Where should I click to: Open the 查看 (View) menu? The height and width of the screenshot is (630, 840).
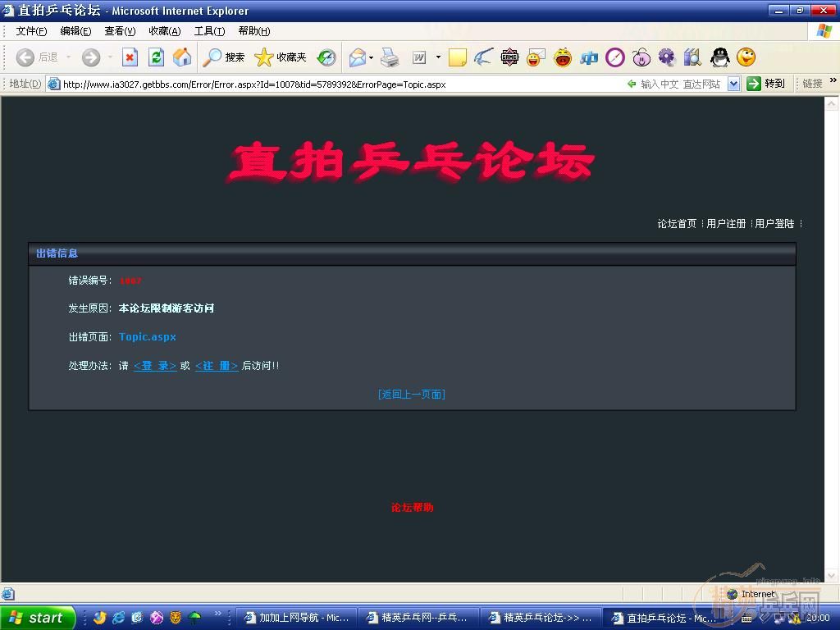pyautogui.click(x=119, y=30)
